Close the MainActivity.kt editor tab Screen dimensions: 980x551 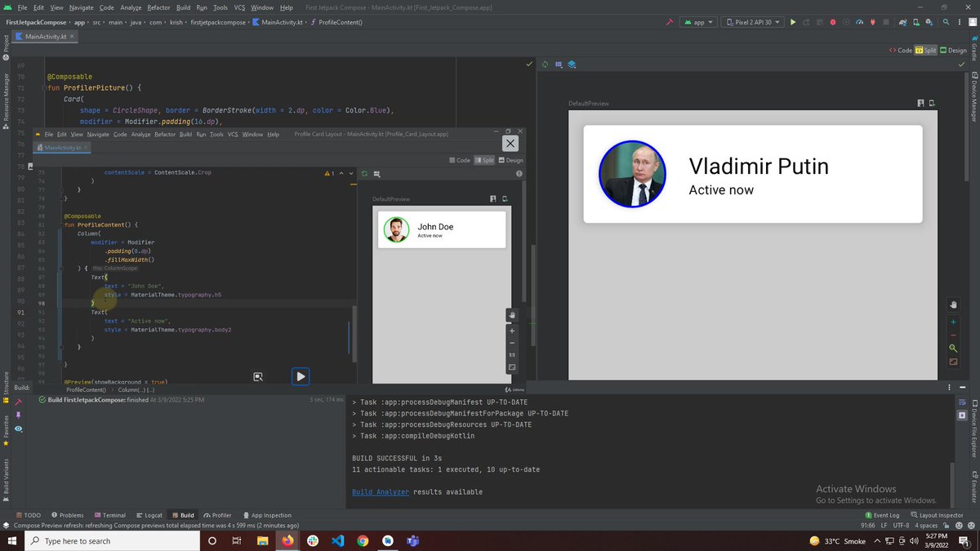pos(72,37)
